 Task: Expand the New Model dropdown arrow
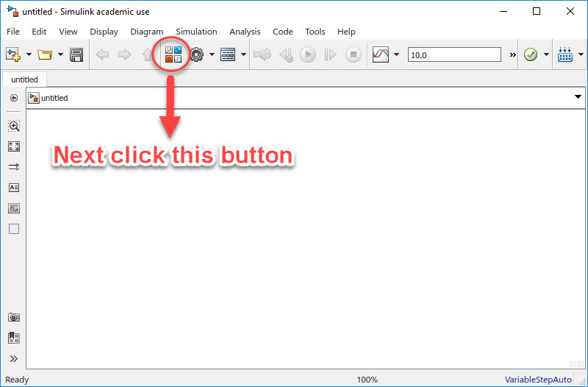(29, 54)
